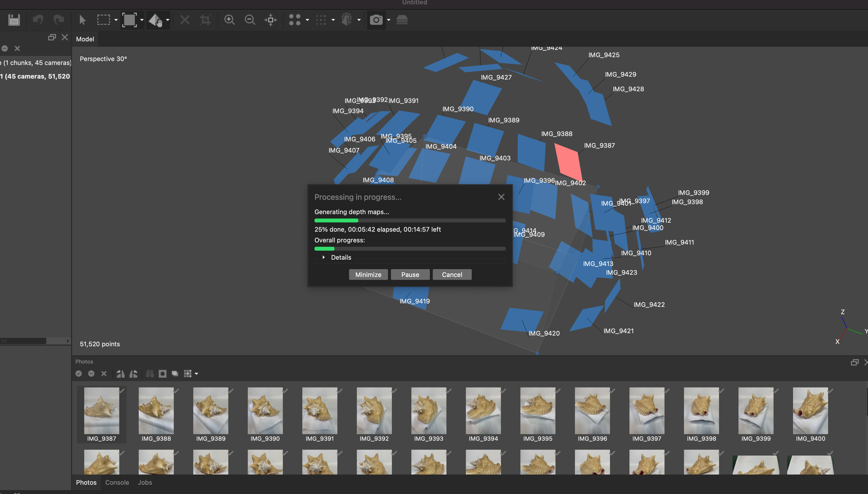The image size is (868, 494).
Task: Select the chunk row '(45 cameras, 51,520'
Action: click(36, 76)
